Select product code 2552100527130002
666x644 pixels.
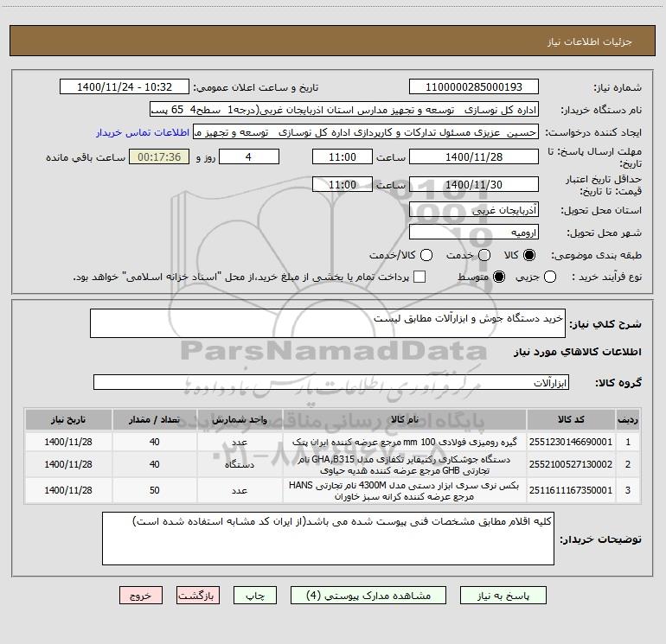click(x=571, y=464)
